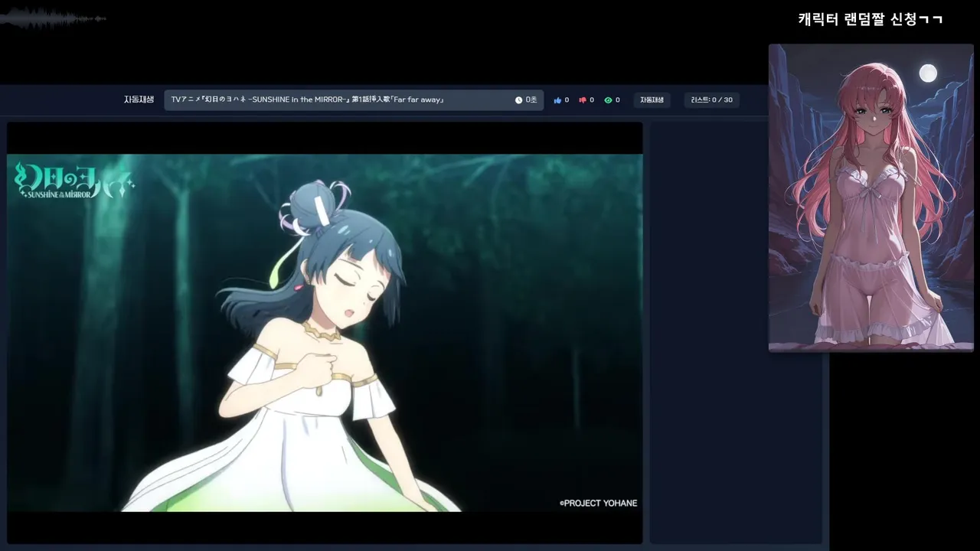This screenshot has width=980, height=551.
Task: Click the 0초 time text
Action: [531, 100]
